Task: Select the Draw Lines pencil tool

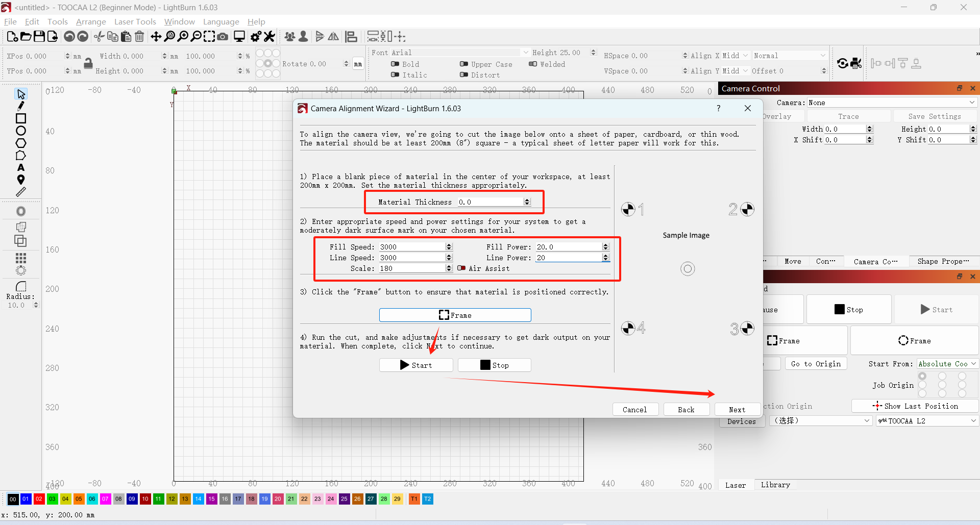Action: (x=21, y=106)
